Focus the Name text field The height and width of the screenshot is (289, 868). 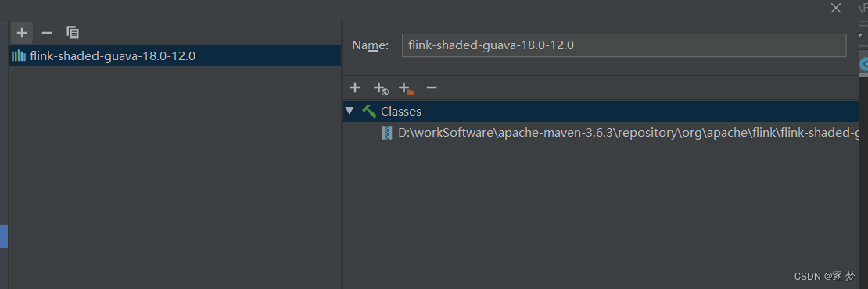(624, 45)
